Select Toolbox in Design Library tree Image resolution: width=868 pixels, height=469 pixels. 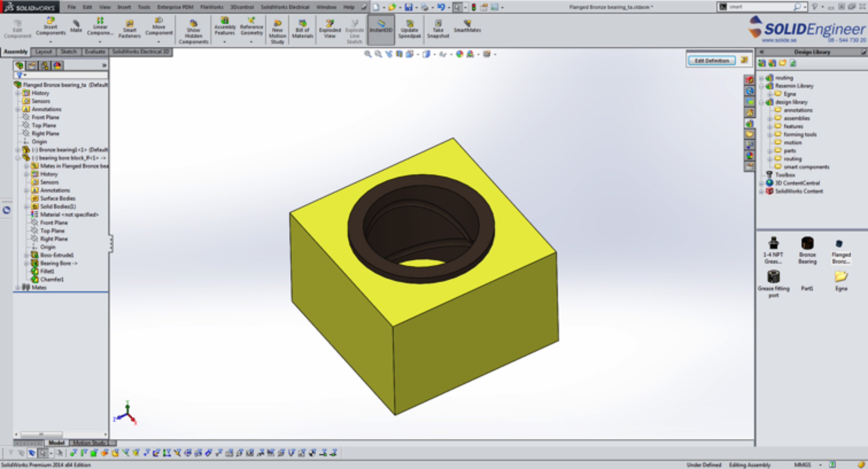click(785, 175)
